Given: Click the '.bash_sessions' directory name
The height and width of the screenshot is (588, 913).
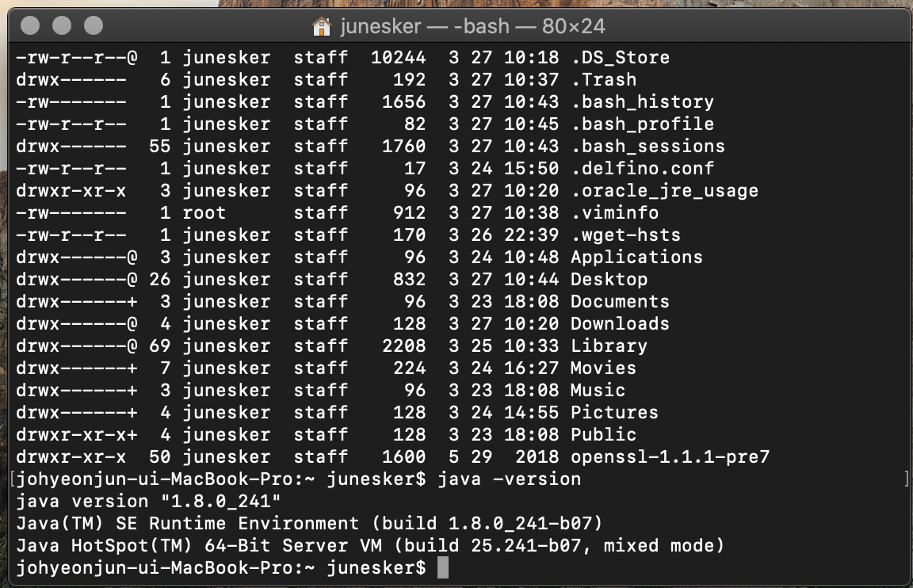Looking at the screenshot, I should [648, 146].
